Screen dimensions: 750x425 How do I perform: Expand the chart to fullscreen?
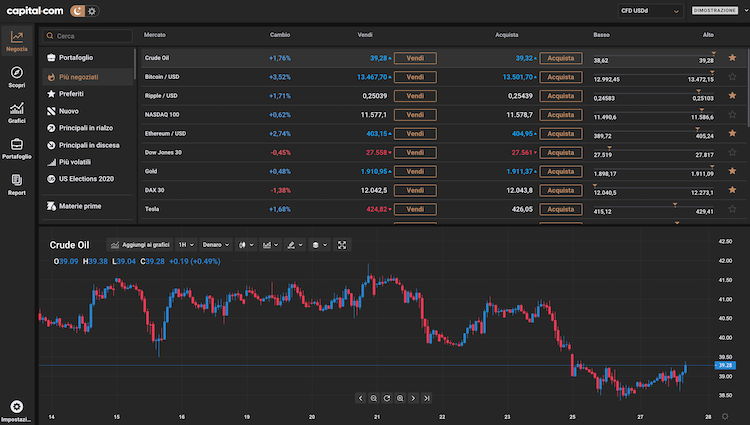(342, 245)
